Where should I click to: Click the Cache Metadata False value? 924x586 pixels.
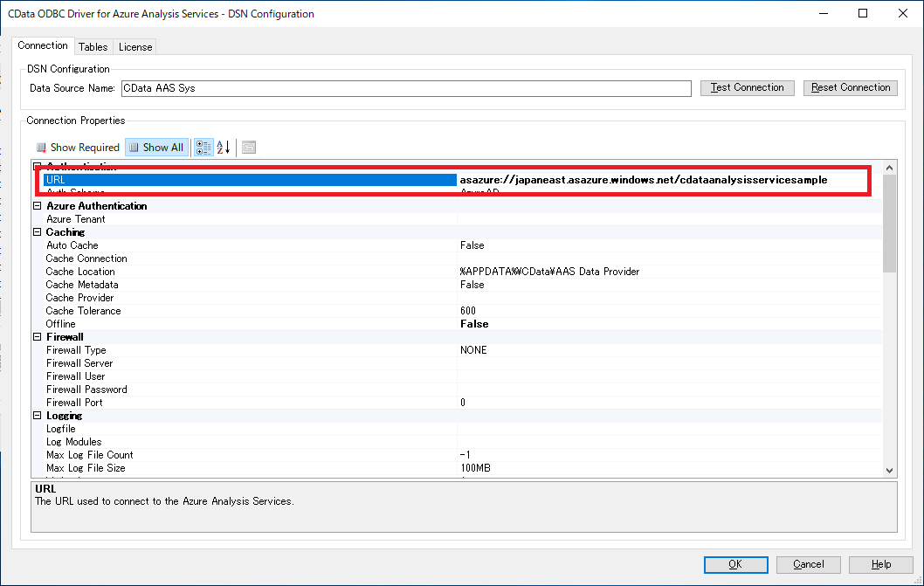[x=472, y=285]
